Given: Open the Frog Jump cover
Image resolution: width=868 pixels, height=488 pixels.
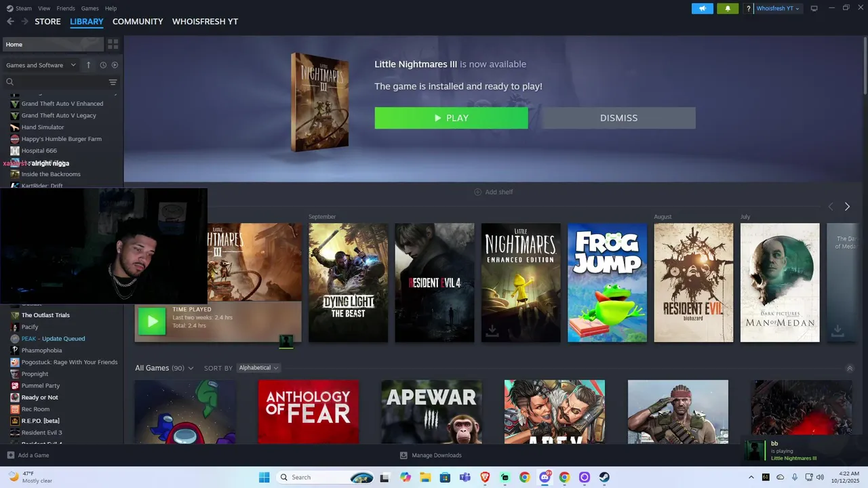Looking at the screenshot, I should pos(607,283).
